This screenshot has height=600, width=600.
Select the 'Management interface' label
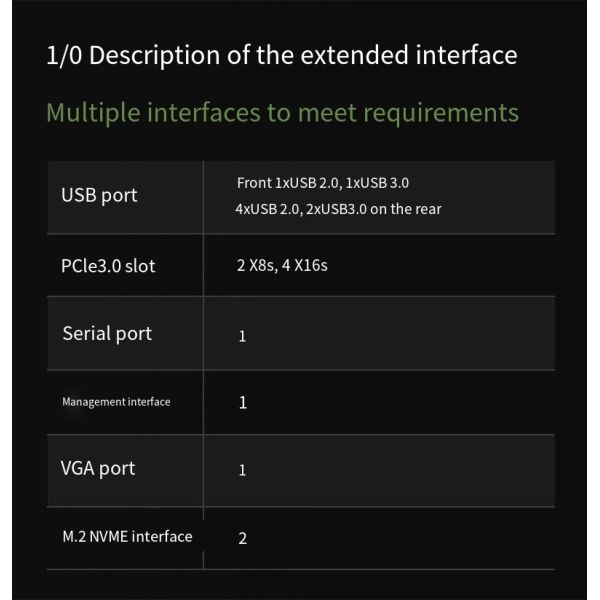(116, 402)
